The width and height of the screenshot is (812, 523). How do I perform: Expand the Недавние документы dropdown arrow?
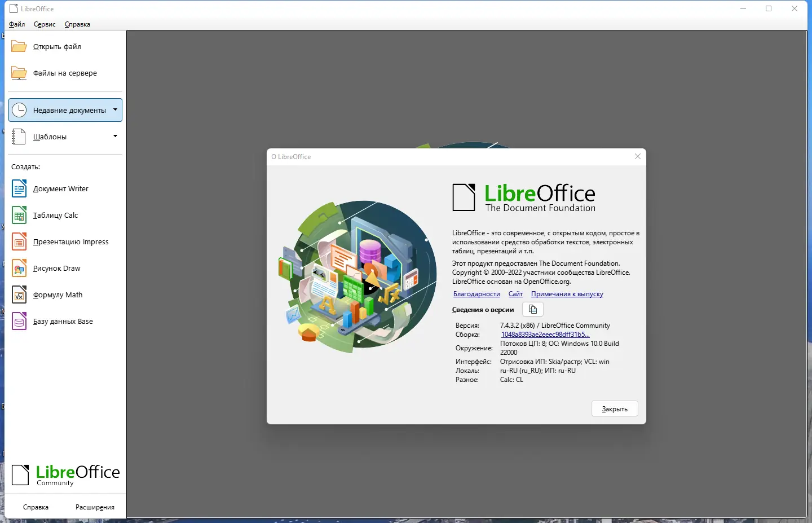tap(115, 110)
